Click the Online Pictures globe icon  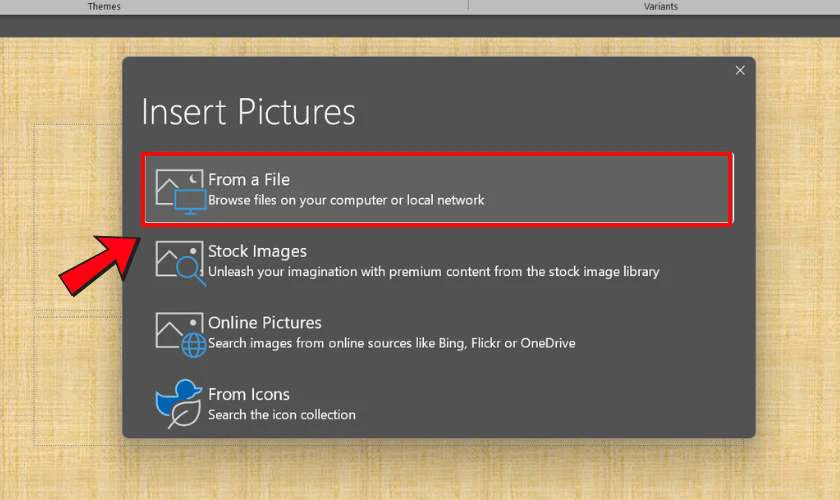(193, 344)
